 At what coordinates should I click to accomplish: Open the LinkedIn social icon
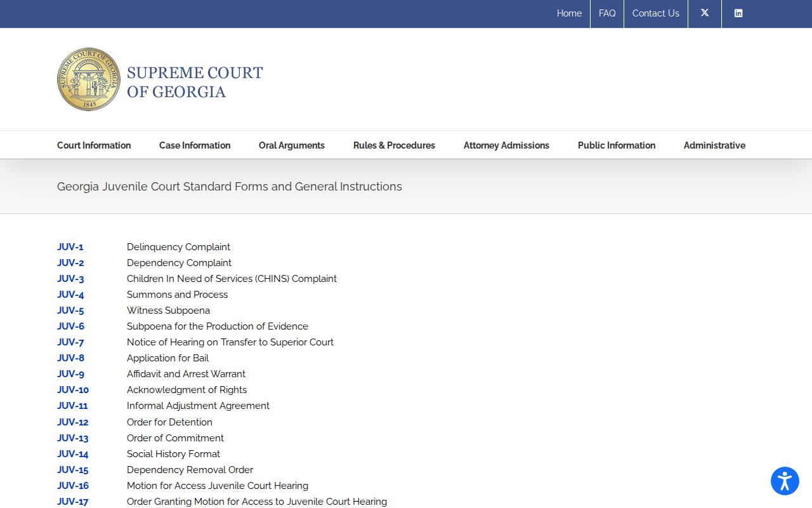coord(738,13)
